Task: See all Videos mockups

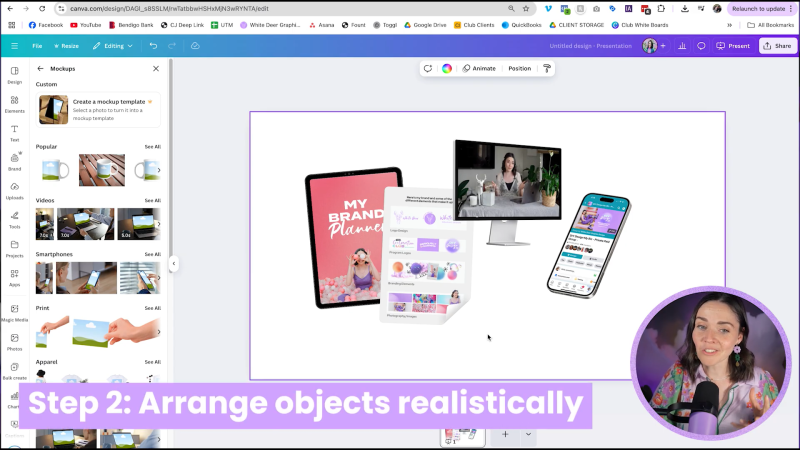Action: tap(153, 201)
